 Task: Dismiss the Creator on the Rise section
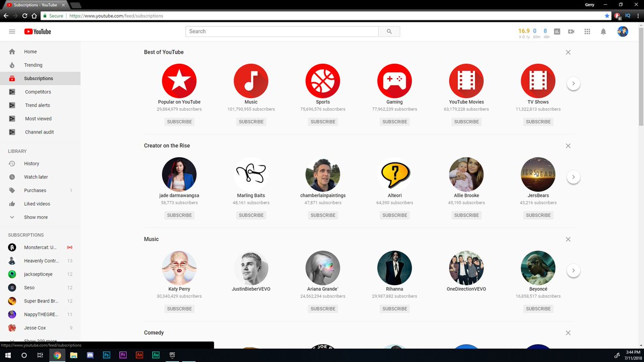(x=568, y=146)
